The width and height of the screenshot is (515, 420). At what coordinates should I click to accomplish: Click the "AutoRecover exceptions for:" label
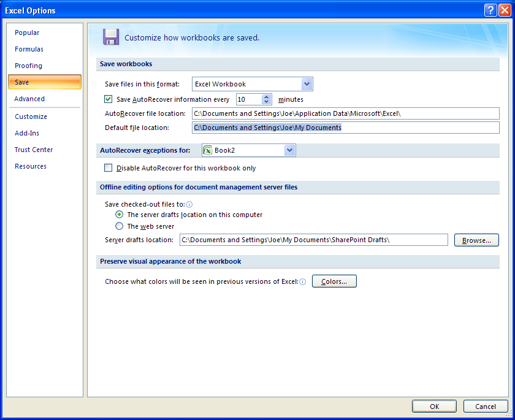(145, 150)
